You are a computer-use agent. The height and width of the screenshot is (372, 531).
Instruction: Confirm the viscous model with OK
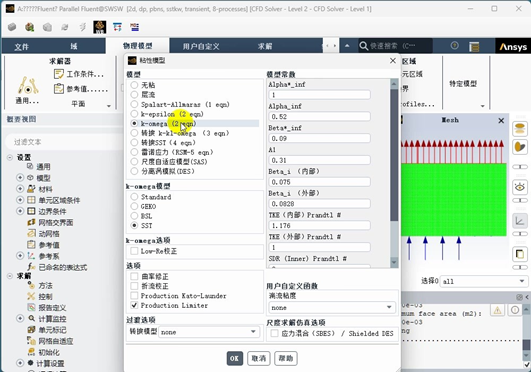(235, 358)
